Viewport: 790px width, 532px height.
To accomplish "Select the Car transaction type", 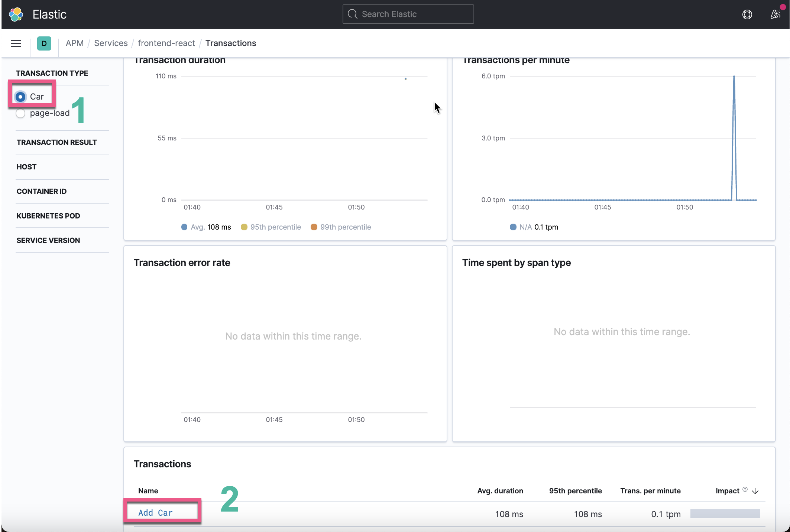I will [x=20, y=97].
